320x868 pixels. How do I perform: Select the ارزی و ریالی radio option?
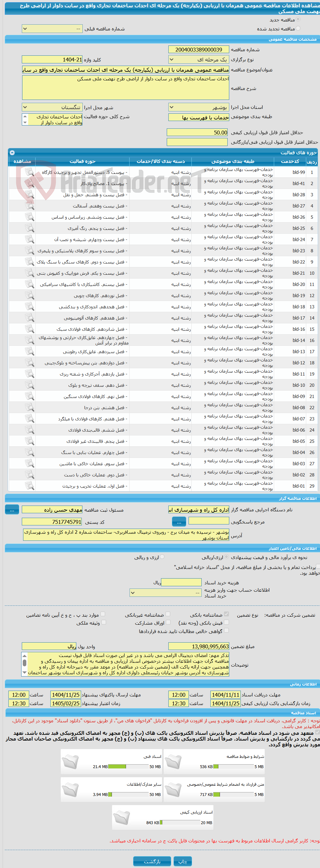tap(162, 557)
